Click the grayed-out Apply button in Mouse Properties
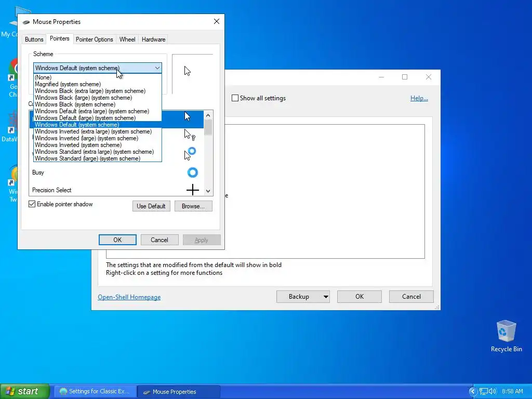The height and width of the screenshot is (399, 532). (x=202, y=240)
